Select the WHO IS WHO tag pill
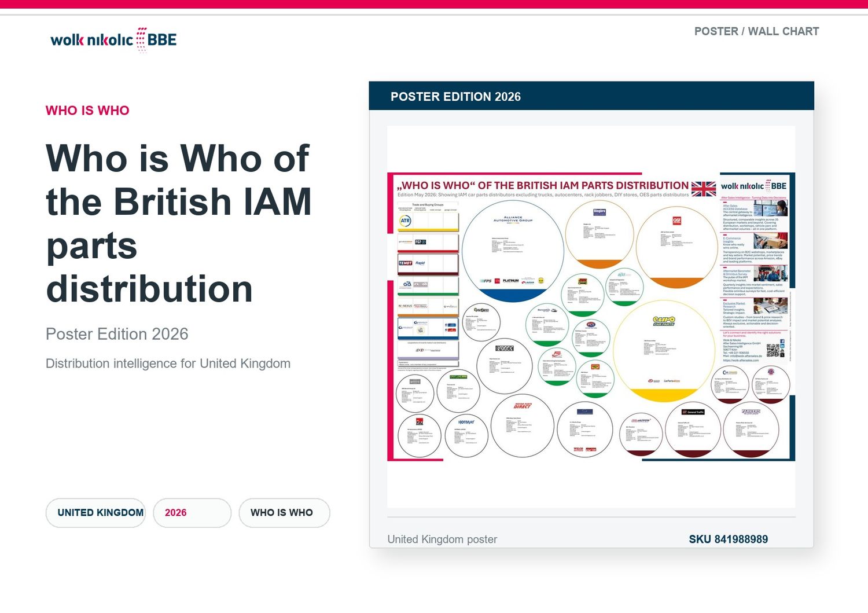 (285, 513)
